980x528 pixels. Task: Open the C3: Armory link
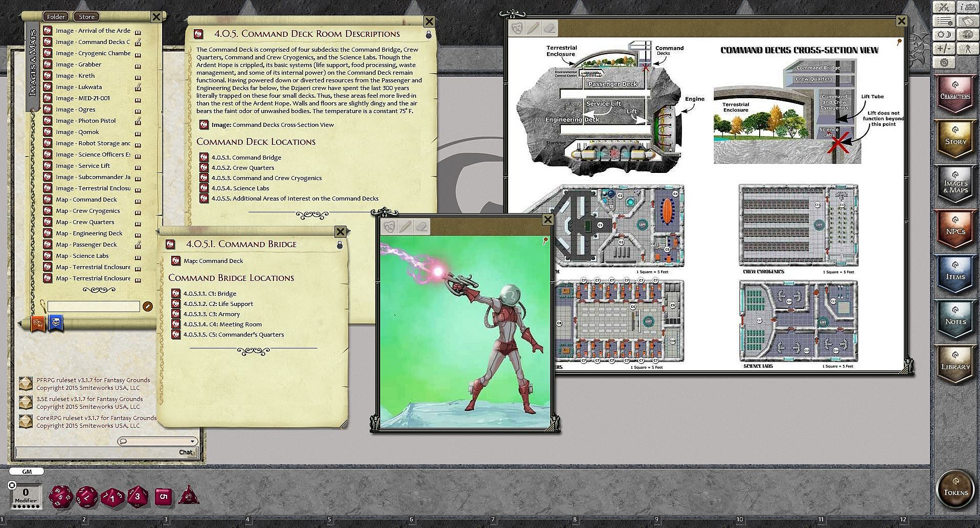pos(212,314)
